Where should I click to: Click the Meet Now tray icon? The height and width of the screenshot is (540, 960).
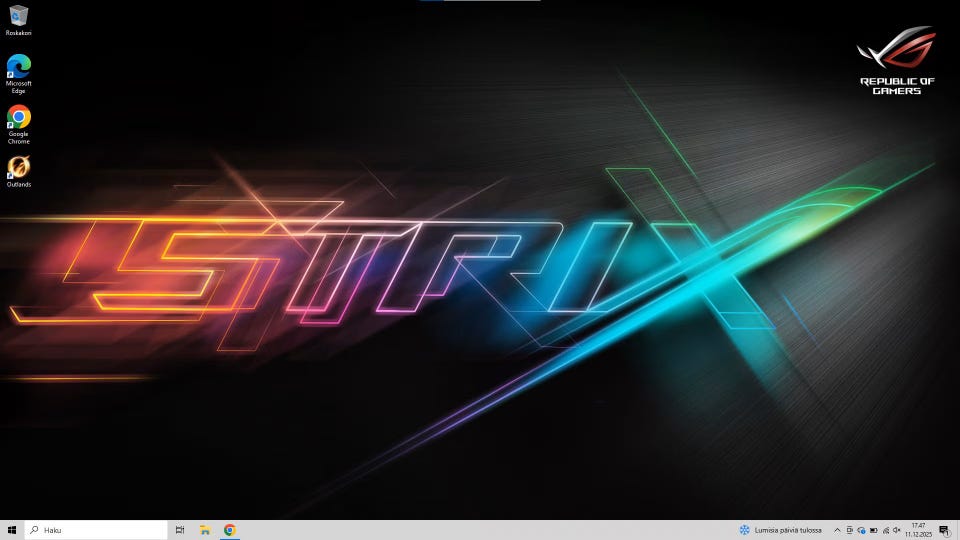coord(849,530)
